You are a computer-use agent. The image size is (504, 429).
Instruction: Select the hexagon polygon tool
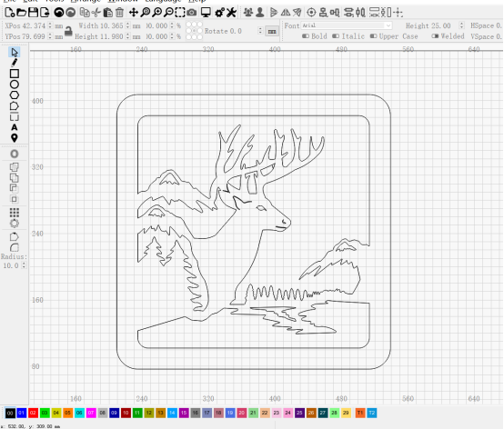click(x=15, y=95)
